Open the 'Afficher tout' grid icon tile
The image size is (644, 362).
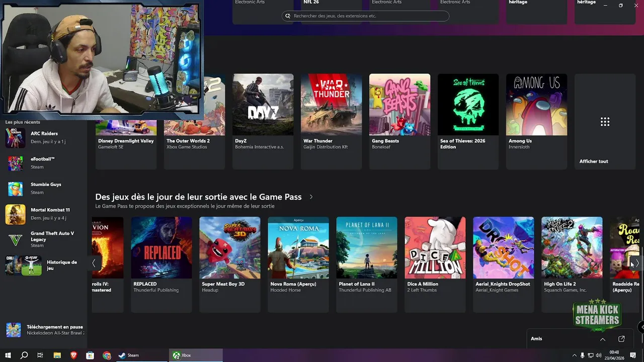coord(605,122)
